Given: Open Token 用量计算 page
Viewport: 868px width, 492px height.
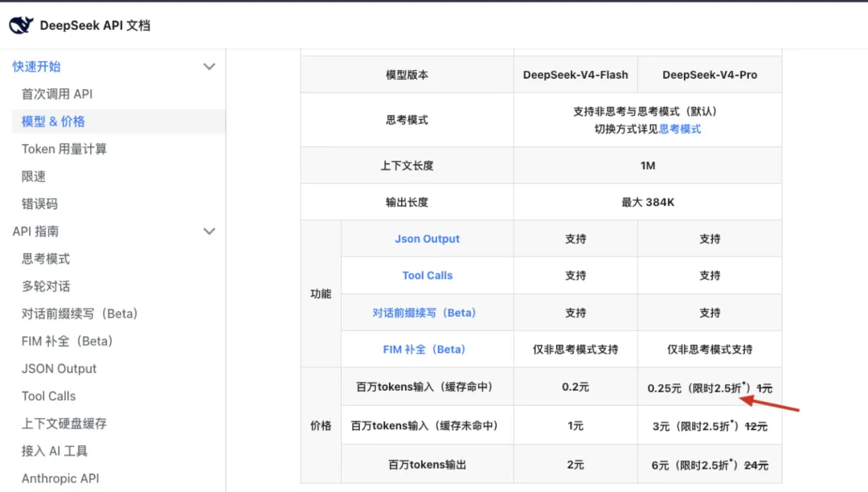Looking at the screenshot, I should [x=64, y=149].
